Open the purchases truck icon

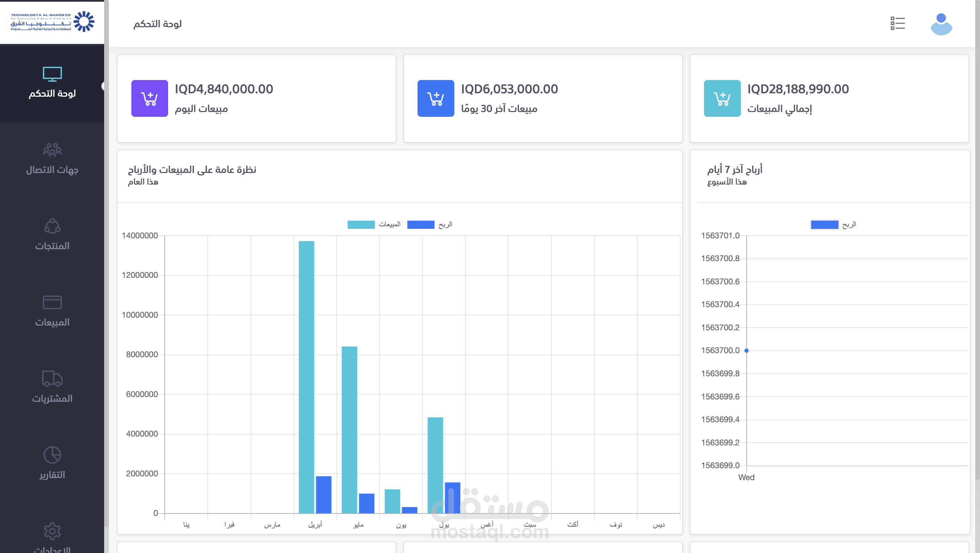coord(52,378)
